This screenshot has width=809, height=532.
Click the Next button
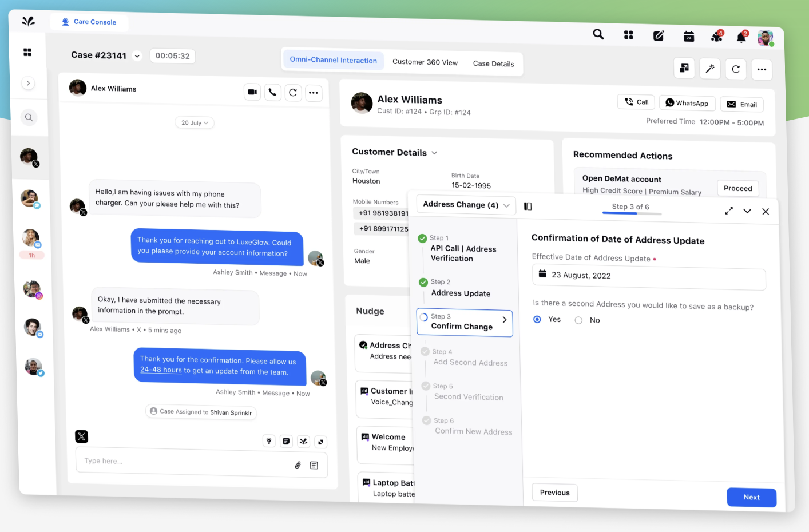click(x=752, y=497)
